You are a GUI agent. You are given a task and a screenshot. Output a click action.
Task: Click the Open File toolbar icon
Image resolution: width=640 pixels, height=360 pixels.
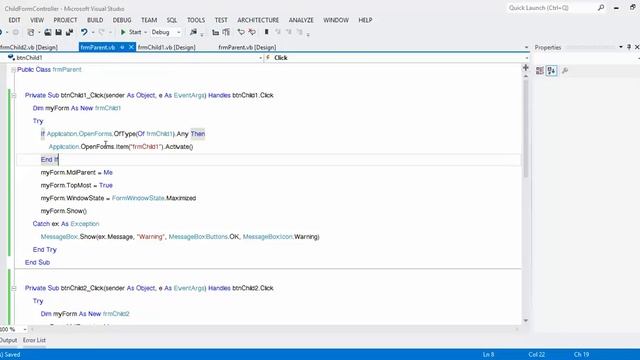(48, 32)
